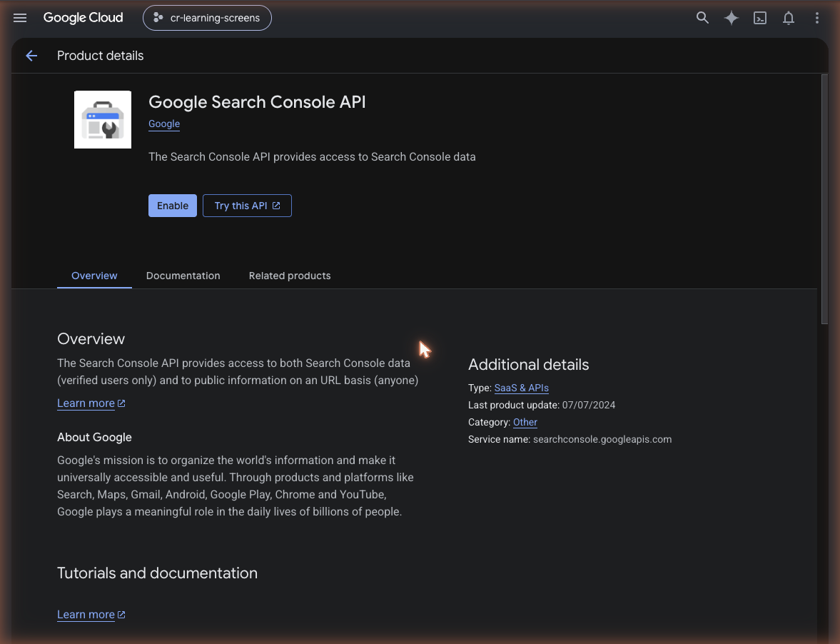Activate Cloud Shell terminal icon
Image resolution: width=840 pixels, height=644 pixels.
click(759, 18)
